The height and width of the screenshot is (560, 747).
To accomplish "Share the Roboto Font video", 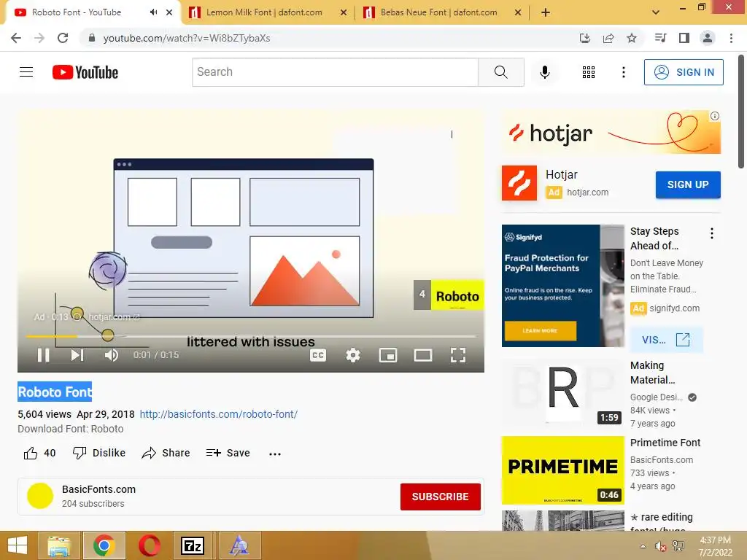I will [166, 453].
